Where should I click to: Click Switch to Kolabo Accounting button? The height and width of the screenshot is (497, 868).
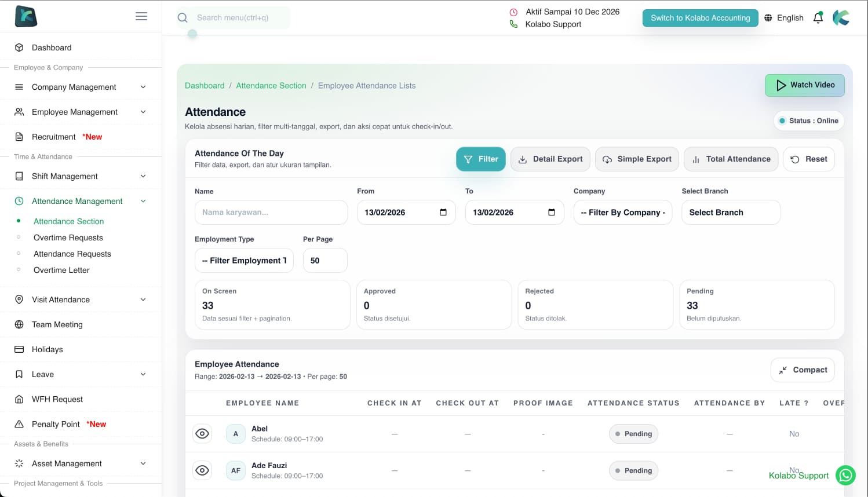(700, 18)
